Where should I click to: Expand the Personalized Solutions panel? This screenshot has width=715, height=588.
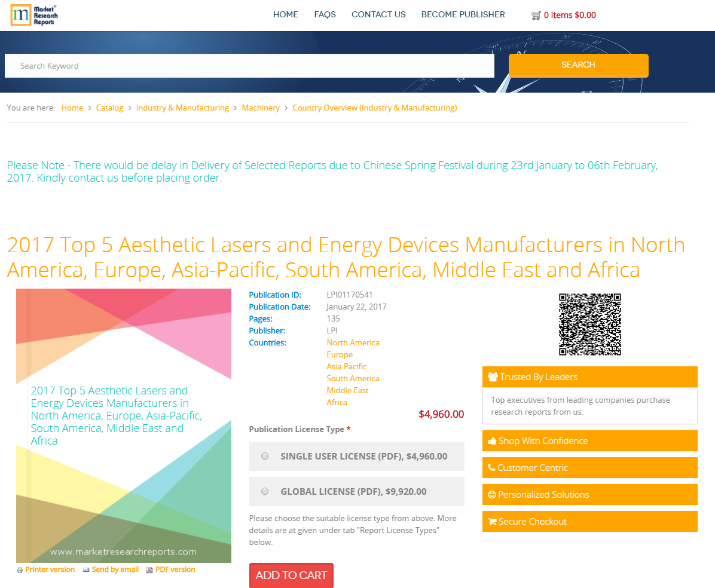pyautogui.click(x=590, y=495)
